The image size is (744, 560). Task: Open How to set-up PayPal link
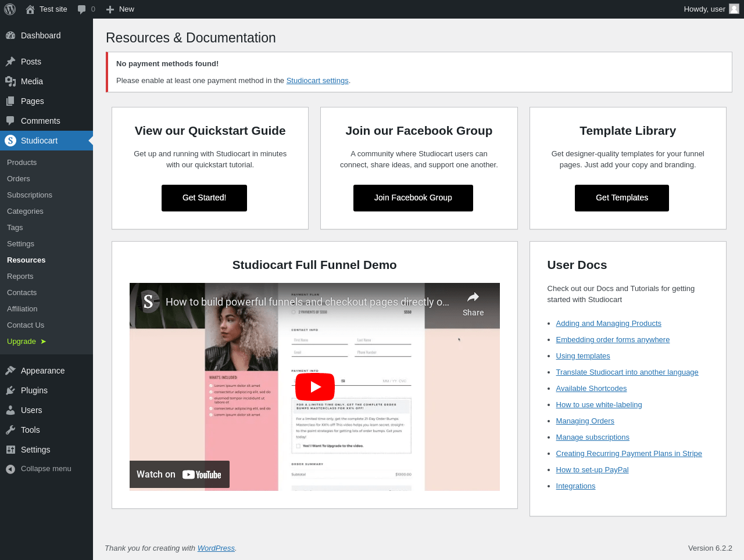(592, 470)
